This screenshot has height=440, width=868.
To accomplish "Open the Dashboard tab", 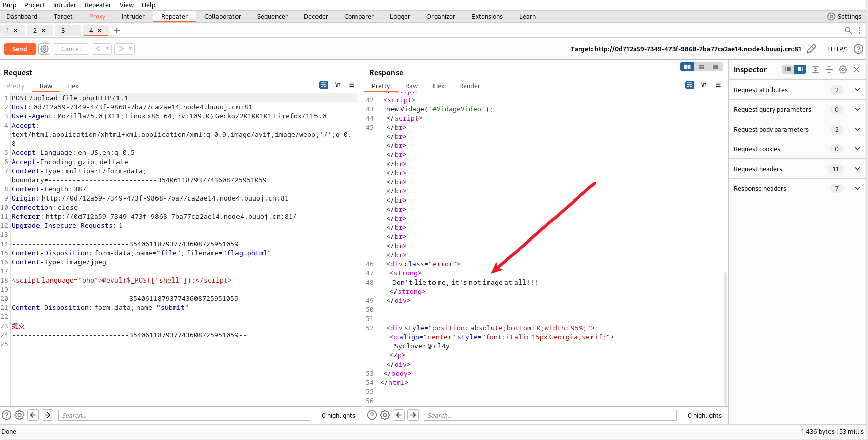I will click(x=22, y=16).
